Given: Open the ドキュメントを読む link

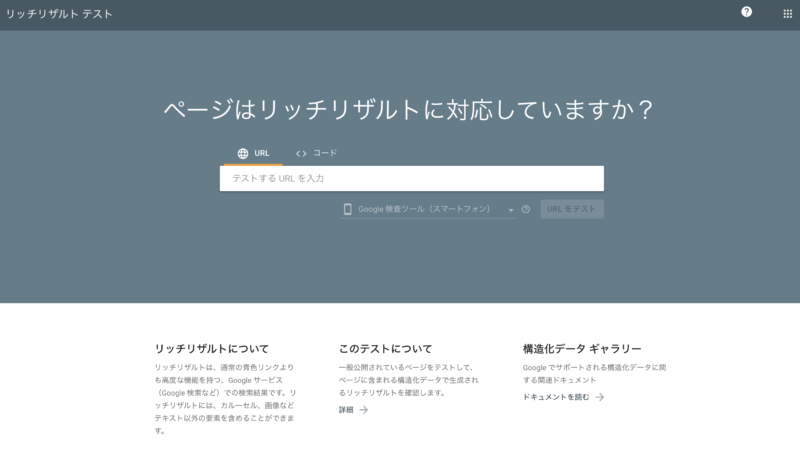Looking at the screenshot, I should tap(556, 397).
